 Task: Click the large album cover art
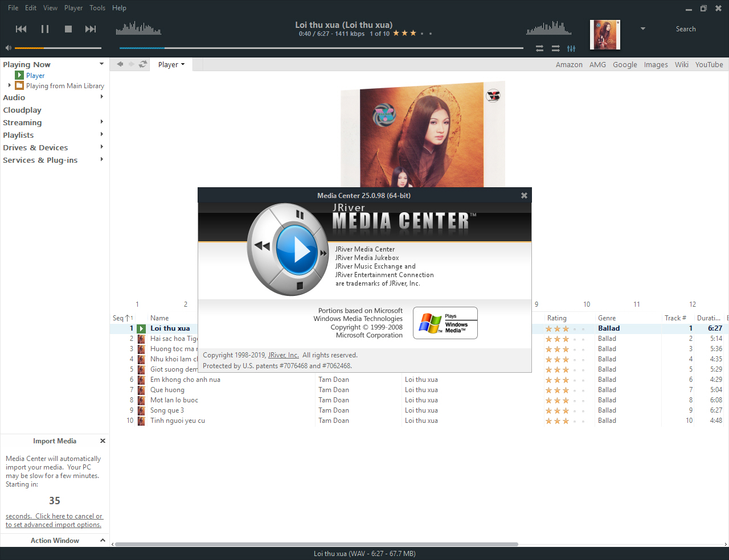[423, 134]
